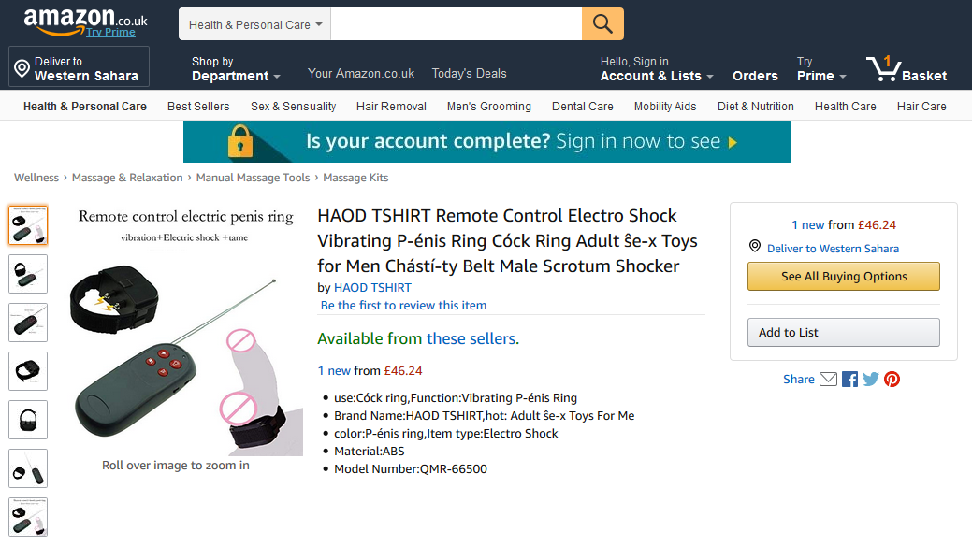
Task: Expand the Account & Lists menu
Action: tap(657, 69)
